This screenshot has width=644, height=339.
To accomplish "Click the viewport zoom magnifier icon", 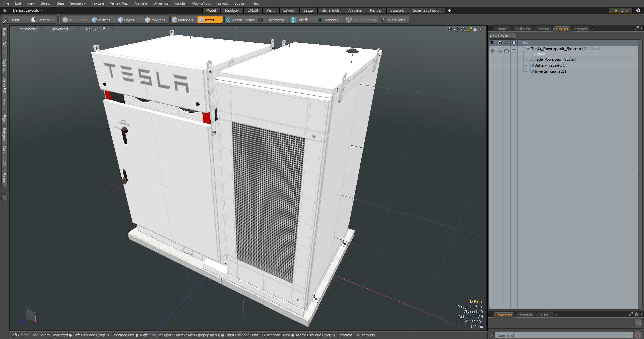I will tap(463, 29).
